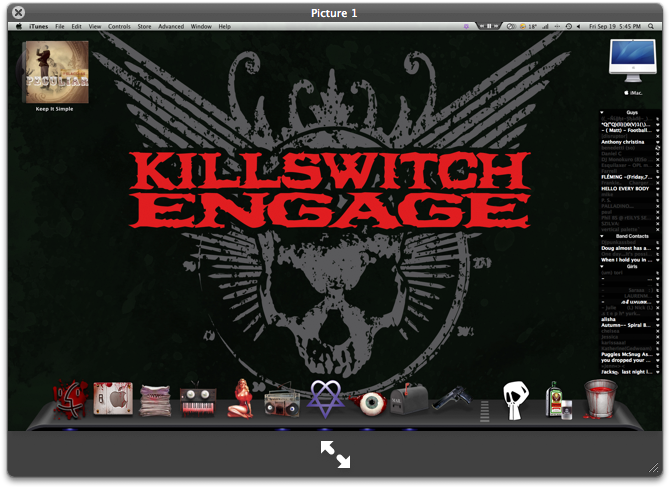Collapse the Band Contacts buddy group
Screen dimensions: 670x488
pyautogui.click(x=602, y=236)
